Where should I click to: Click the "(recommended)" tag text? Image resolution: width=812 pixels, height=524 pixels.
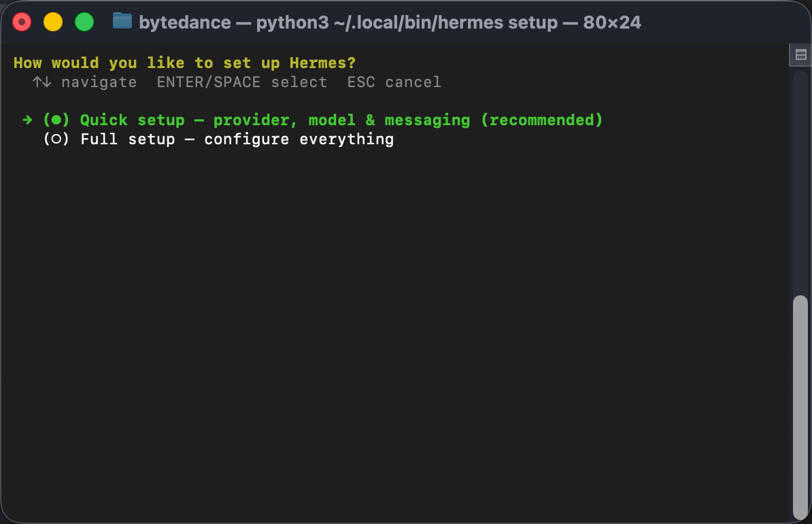pyautogui.click(x=541, y=120)
